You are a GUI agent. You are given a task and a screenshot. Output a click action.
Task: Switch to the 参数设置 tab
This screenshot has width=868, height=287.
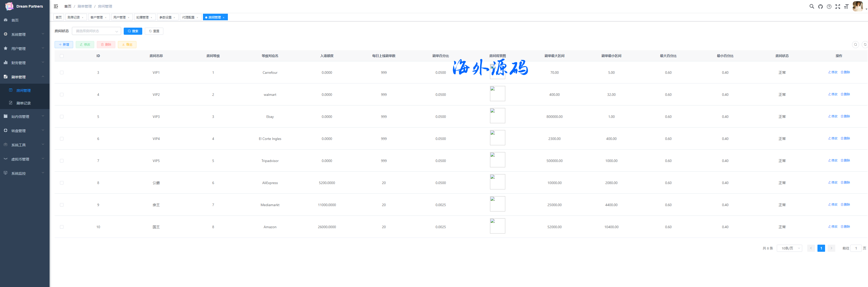pyautogui.click(x=165, y=17)
